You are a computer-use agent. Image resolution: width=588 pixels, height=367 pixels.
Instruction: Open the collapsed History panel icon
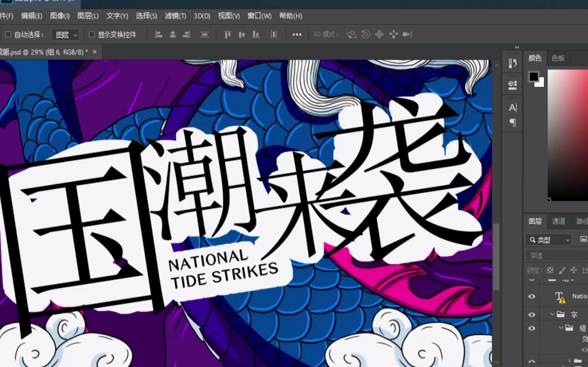512,63
